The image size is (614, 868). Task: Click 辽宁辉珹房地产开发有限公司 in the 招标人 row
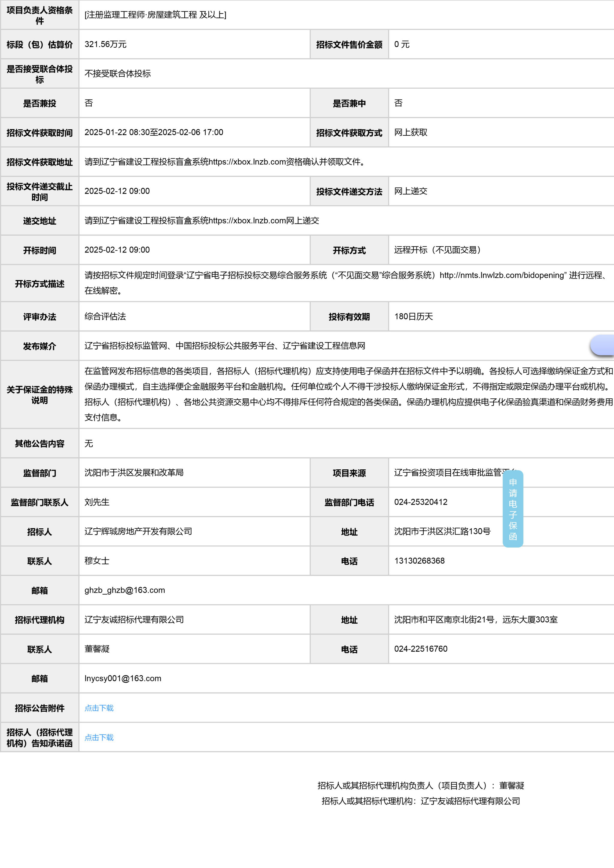(x=138, y=531)
